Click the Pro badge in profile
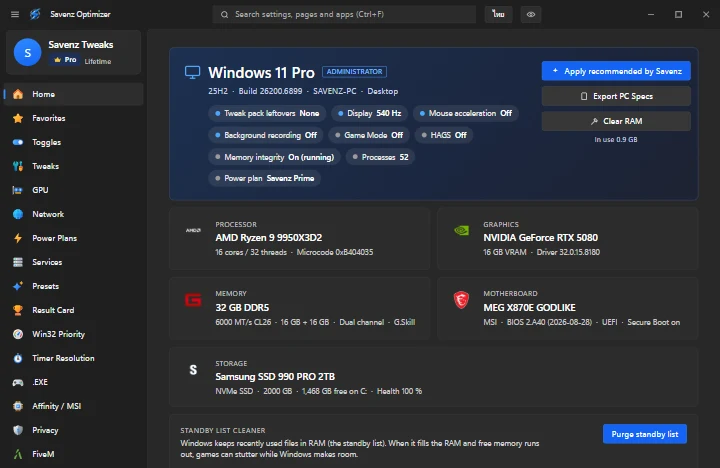 point(65,60)
